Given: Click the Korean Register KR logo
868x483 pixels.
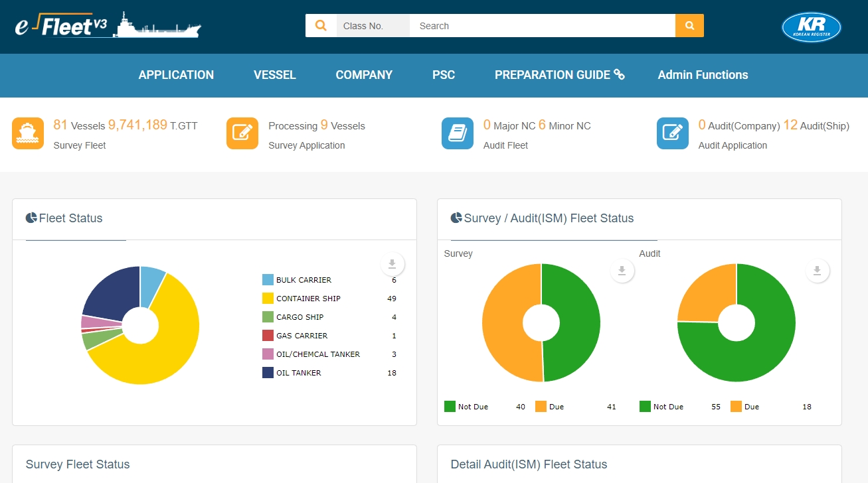Looking at the screenshot, I should coord(812,27).
